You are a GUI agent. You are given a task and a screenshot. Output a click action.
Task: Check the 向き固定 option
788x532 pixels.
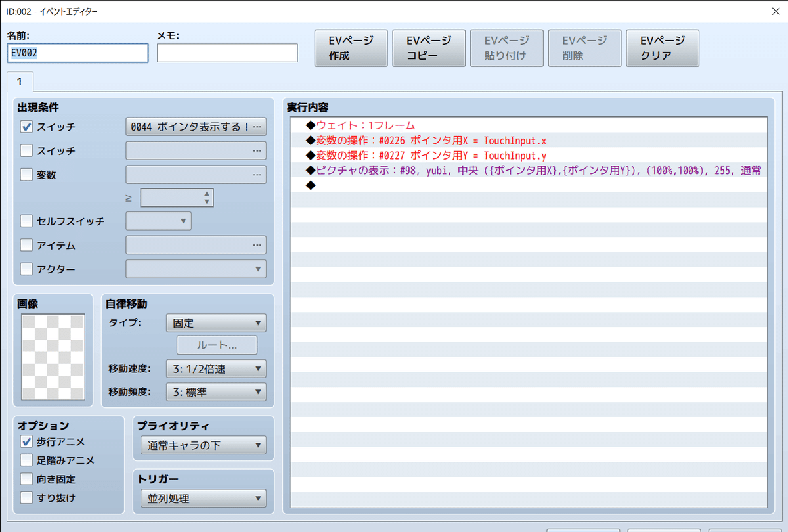coord(27,479)
